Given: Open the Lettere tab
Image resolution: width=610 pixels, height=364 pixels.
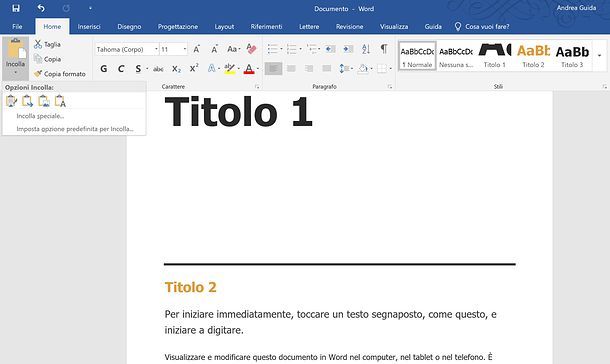Looking at the screenshot, I should 309,26.
